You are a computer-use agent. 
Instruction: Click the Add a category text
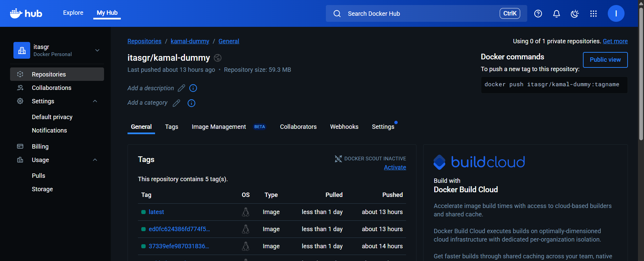(147, 103)
